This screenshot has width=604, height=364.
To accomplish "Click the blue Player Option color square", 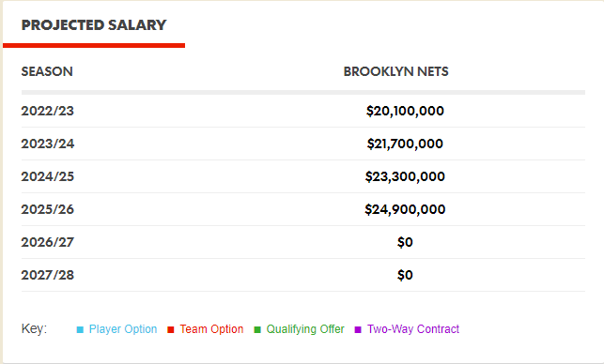I will click(x=80, y=329).
